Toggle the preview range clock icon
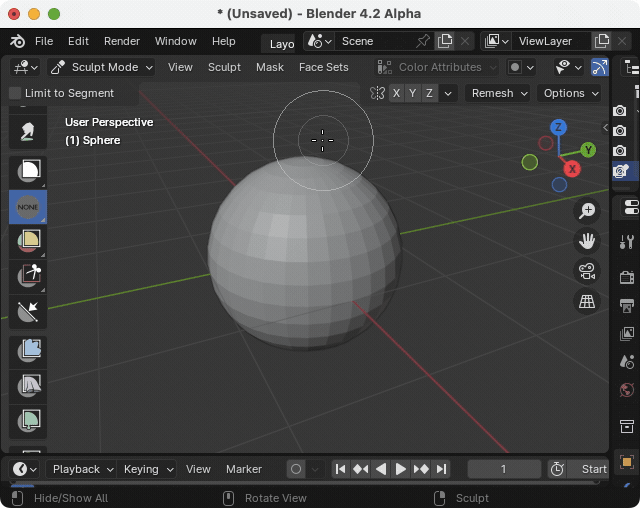 557,469
